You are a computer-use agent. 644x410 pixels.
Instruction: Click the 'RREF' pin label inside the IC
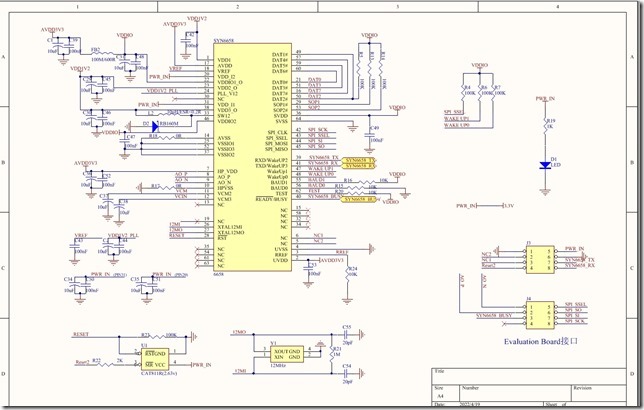[281, 255]
